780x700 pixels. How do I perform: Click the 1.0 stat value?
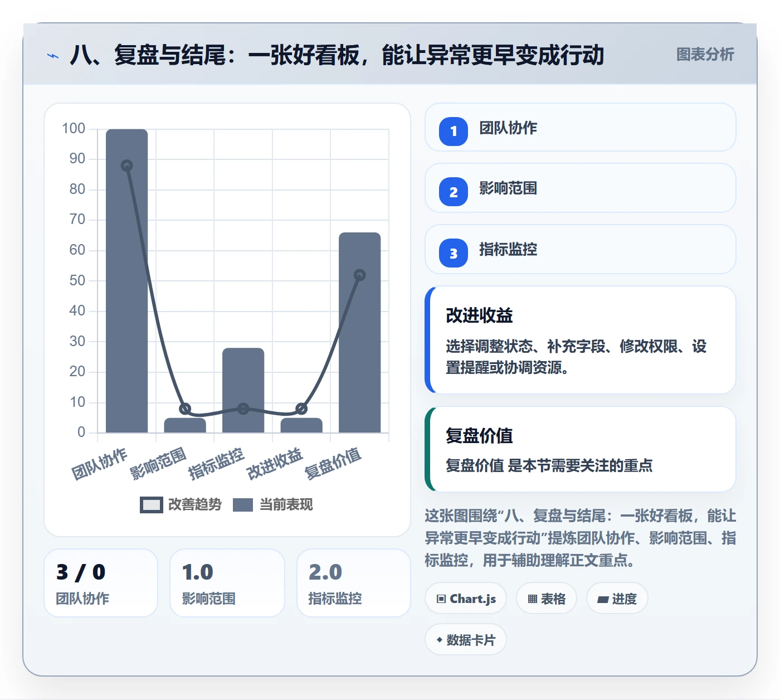tap(198, 572)
